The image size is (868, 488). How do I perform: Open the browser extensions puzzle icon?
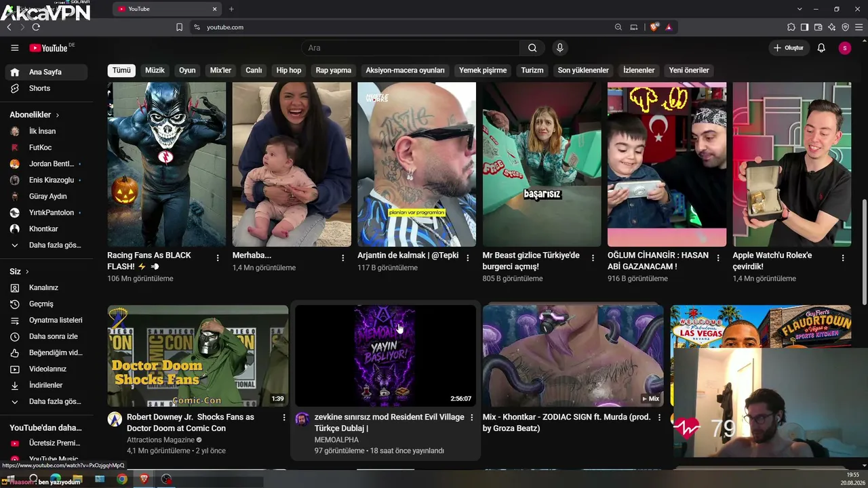[x=791, y=27]
